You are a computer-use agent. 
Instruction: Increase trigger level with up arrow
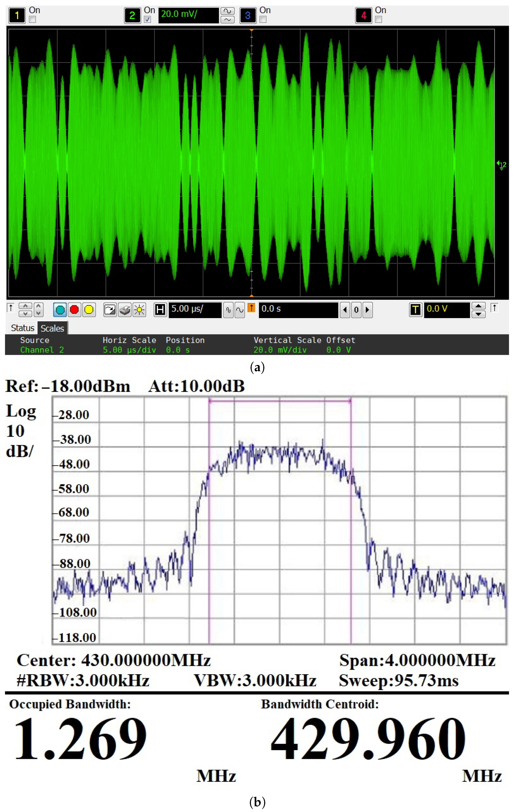tap(478, 306)
